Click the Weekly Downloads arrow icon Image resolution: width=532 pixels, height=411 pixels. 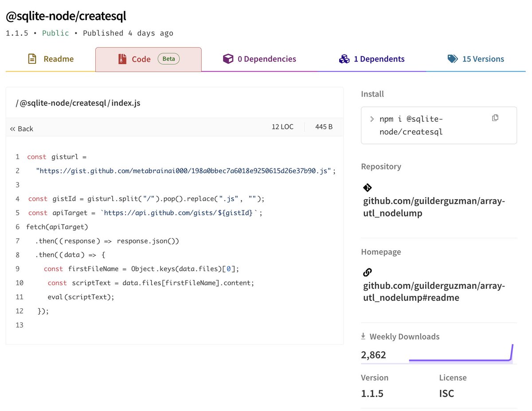(363, 337)
